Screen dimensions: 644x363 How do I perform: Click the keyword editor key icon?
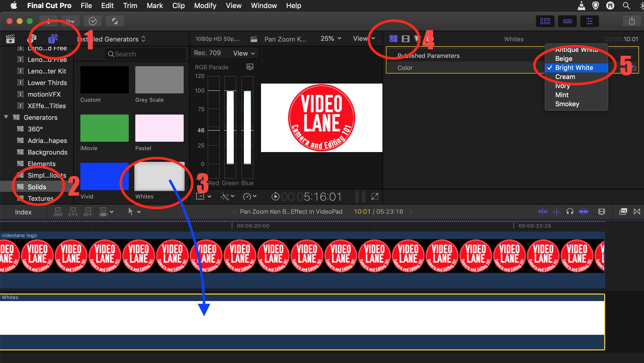(70, 21)
